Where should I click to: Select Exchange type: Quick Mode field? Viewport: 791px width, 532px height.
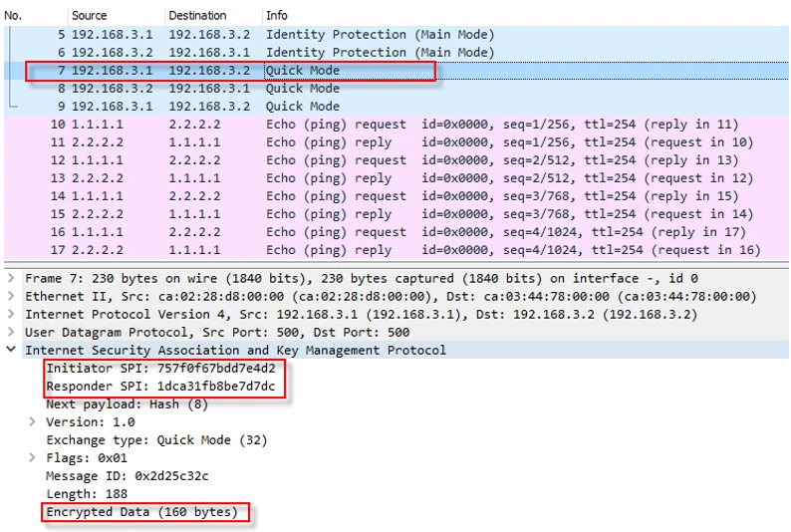[156, 440]
